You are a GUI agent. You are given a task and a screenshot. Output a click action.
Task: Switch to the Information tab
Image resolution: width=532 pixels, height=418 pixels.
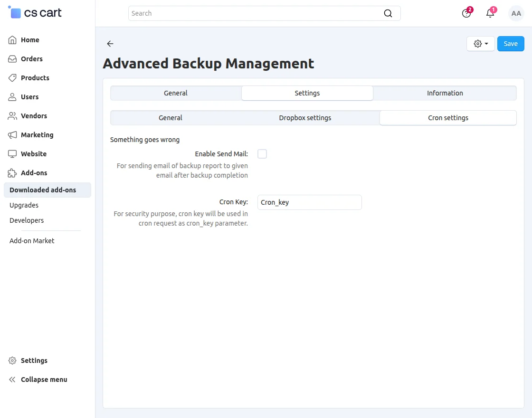point(445,93)
